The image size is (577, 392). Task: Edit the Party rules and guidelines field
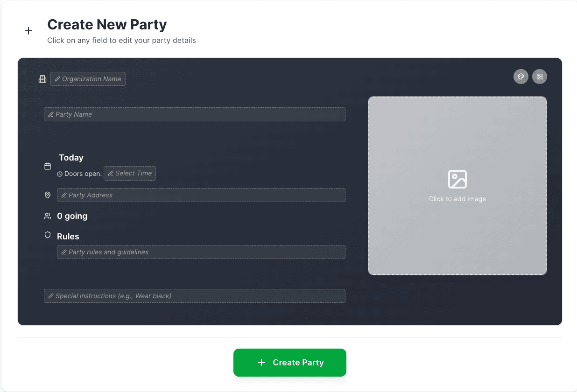click(x=201, y=252)
